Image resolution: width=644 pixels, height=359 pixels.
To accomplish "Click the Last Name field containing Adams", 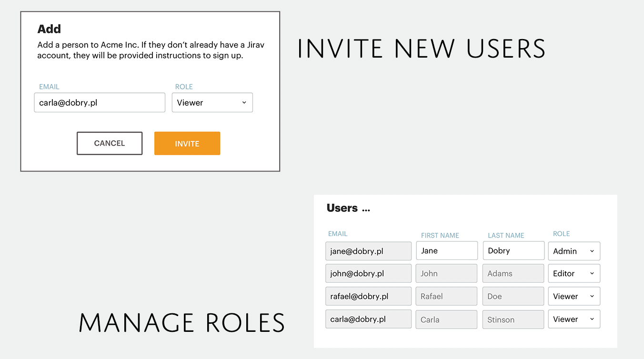I will pyautogui.click(x=513, y=273).
